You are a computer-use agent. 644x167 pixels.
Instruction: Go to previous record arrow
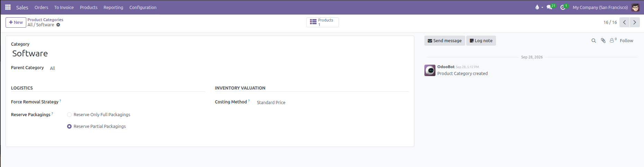(x=624, y=22)
